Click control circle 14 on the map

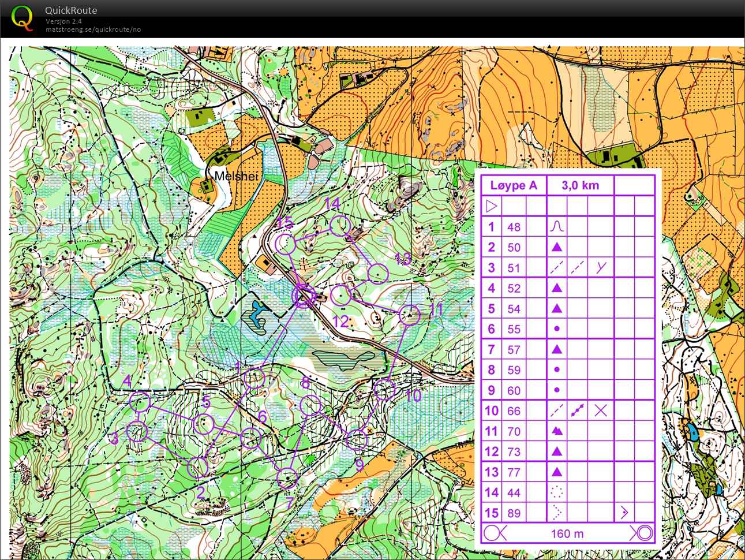pos(340,226)
